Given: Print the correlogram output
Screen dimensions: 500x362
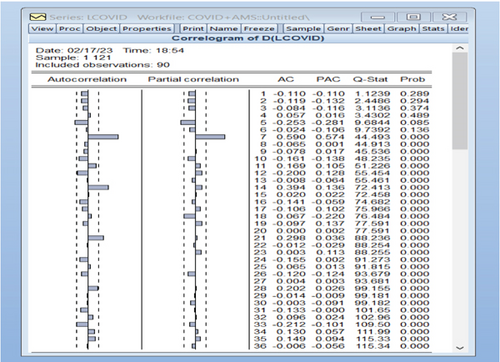Looking at the screenshot, I should pos(193,29).
